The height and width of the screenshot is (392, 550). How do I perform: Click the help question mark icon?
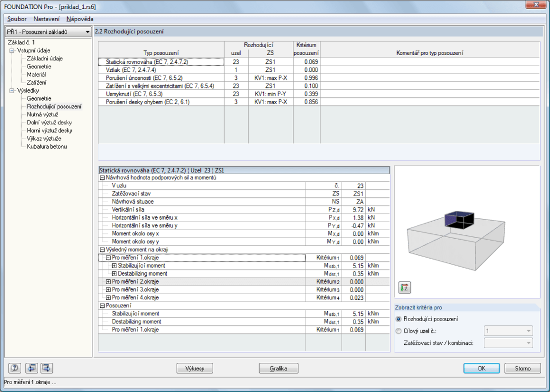click(15, 368)
